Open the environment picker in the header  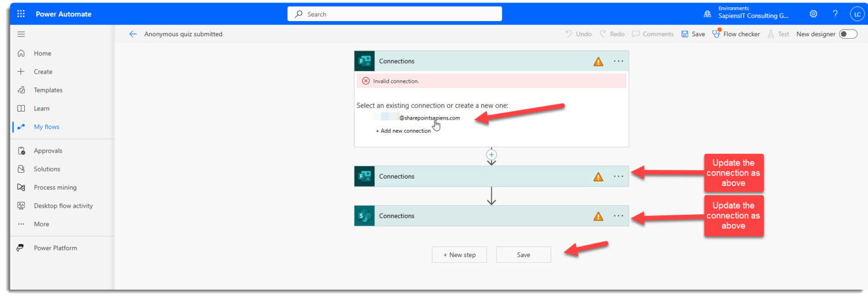[x=747, y=14]
